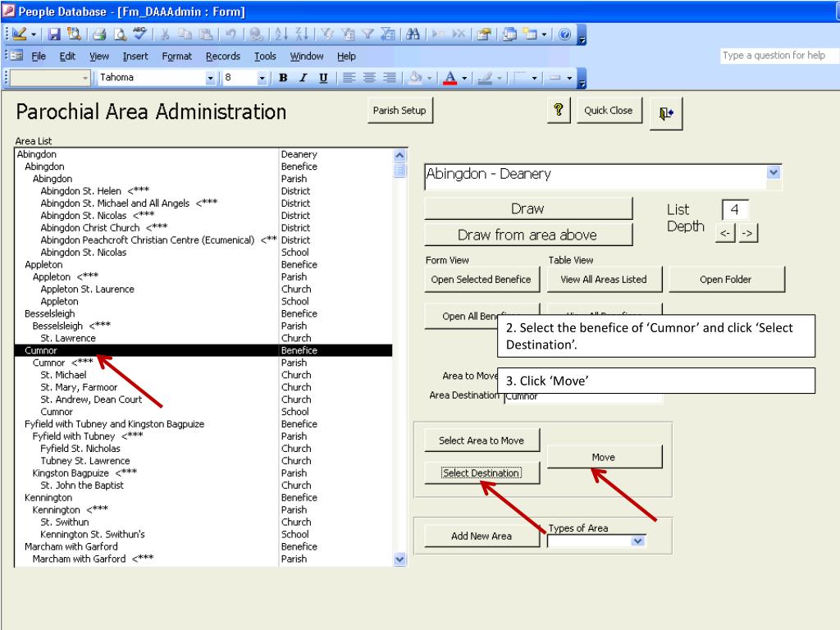840x630 pixels.
Task: Click the Design View toolbar icon
Action: 20,34
